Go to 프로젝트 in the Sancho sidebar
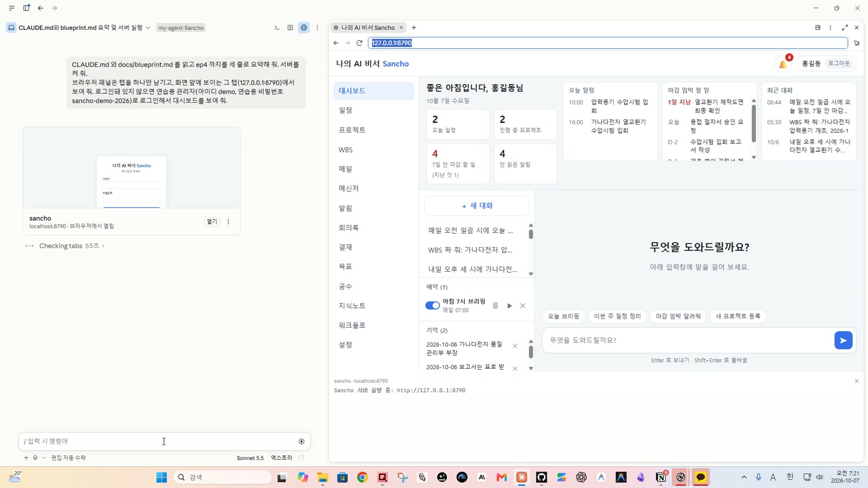This screenshot has height=488, width=868. pos(373,130)
